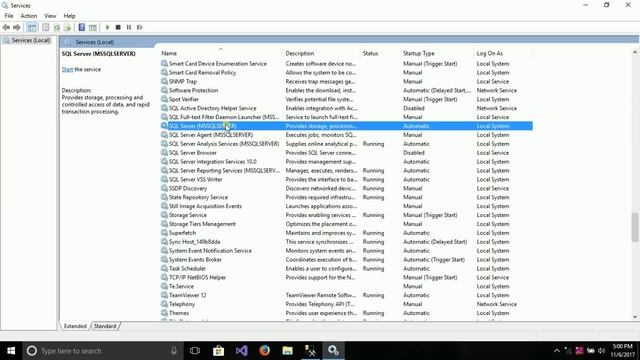Open the Windows Start button
The height and width of the screenshot is (360, 640).
11,351
